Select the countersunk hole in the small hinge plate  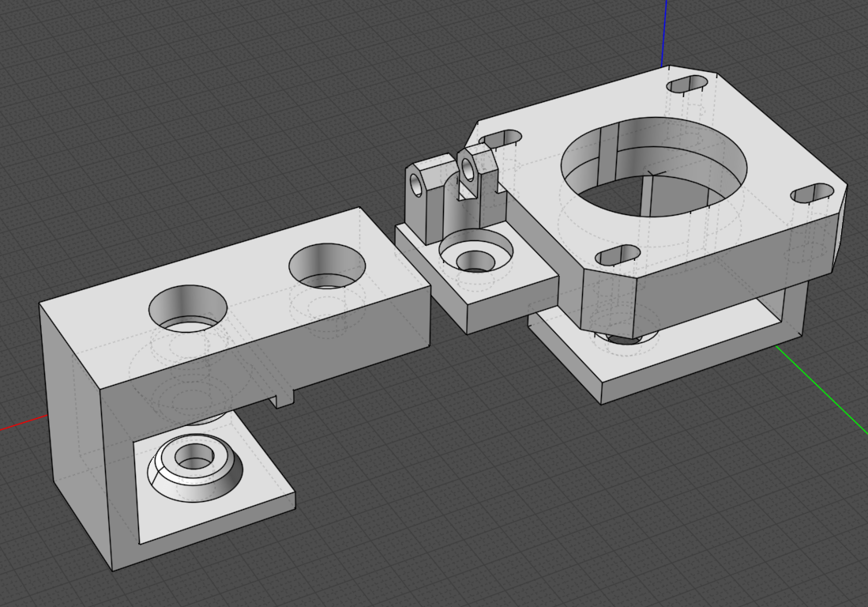pyautogui.click(x=475, y=251)
